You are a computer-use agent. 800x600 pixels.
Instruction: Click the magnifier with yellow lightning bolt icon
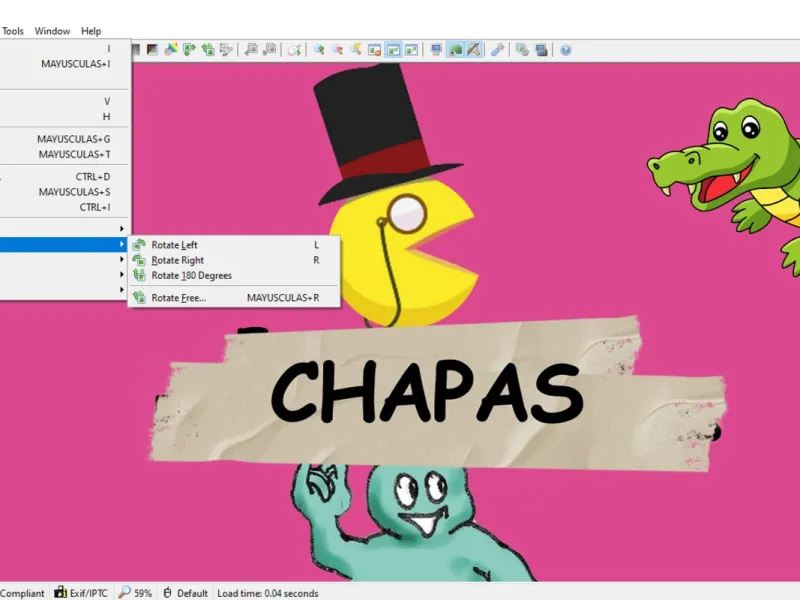pos(356,49)
